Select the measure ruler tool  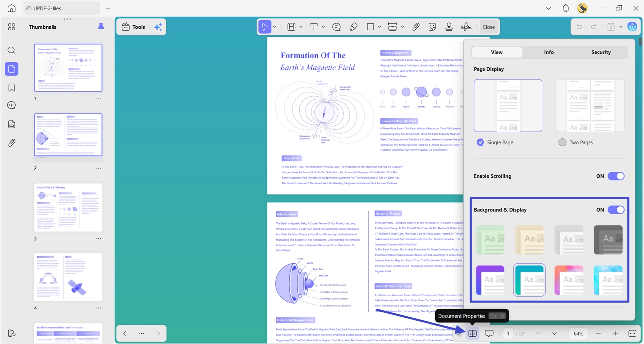click(x=392, y=27)
